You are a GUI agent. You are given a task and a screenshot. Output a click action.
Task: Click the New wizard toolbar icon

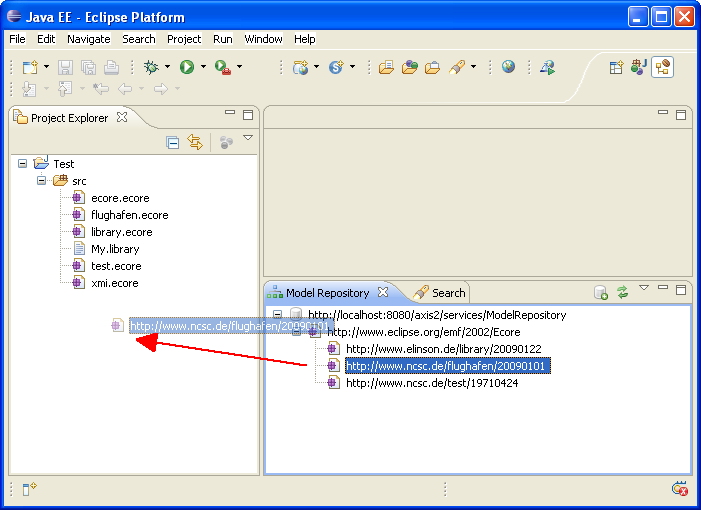(x=30, y=67)
